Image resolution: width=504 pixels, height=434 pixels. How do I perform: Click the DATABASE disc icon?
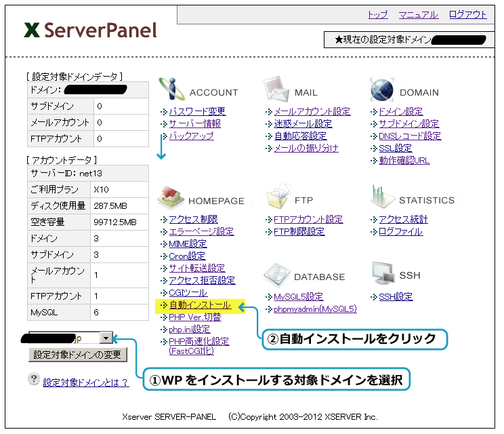pos(276,275)
